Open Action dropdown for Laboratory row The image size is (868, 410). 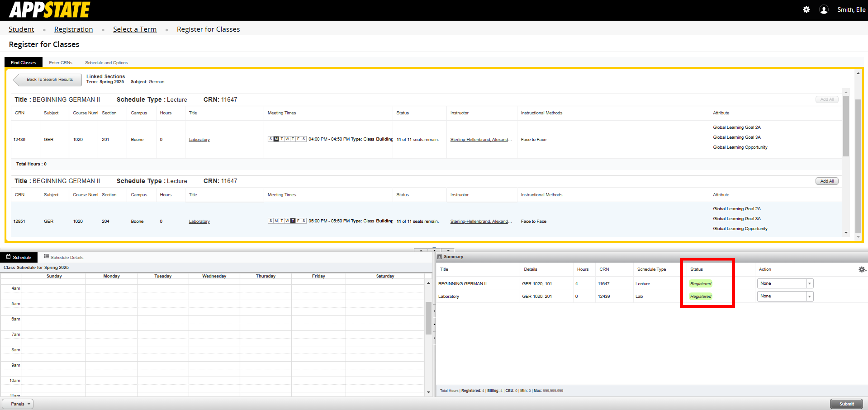785,296
